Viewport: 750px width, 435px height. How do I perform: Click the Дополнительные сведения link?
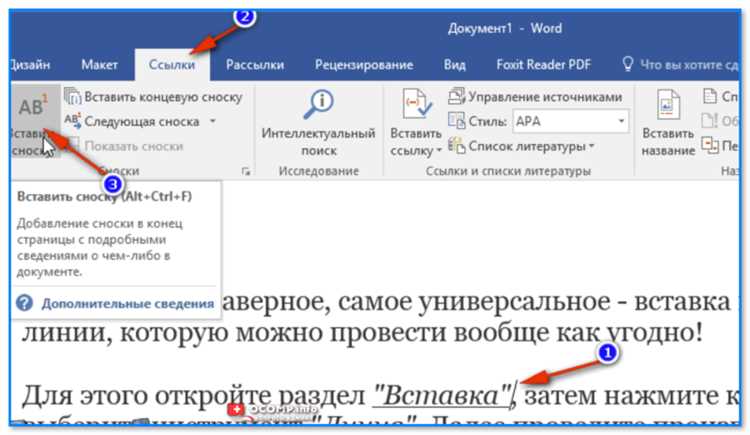(128, 303)
